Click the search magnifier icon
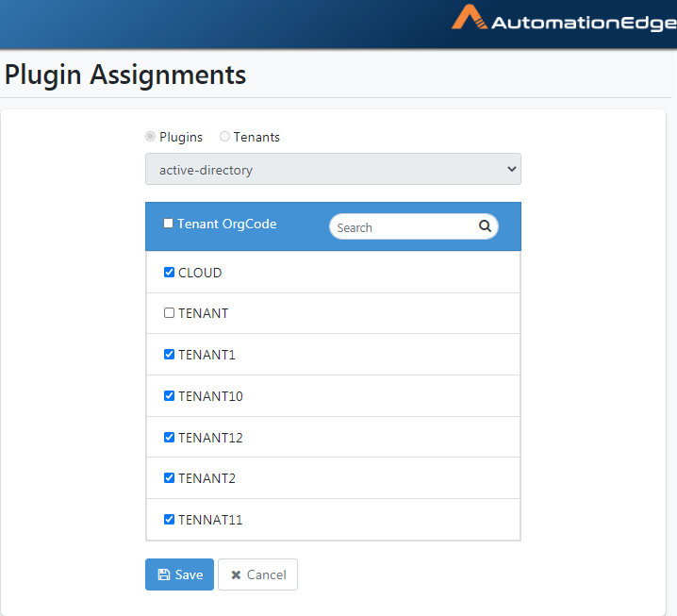 click(485, 225)
